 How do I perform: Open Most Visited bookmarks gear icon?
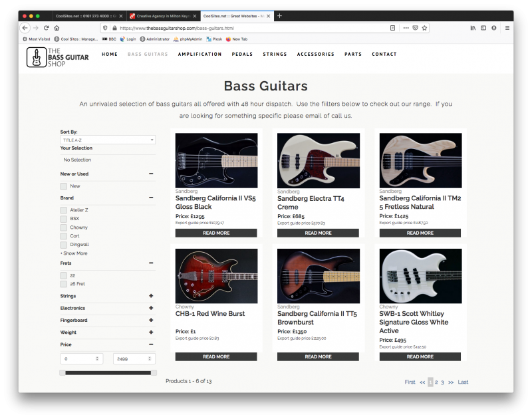(x=25, y=39)
